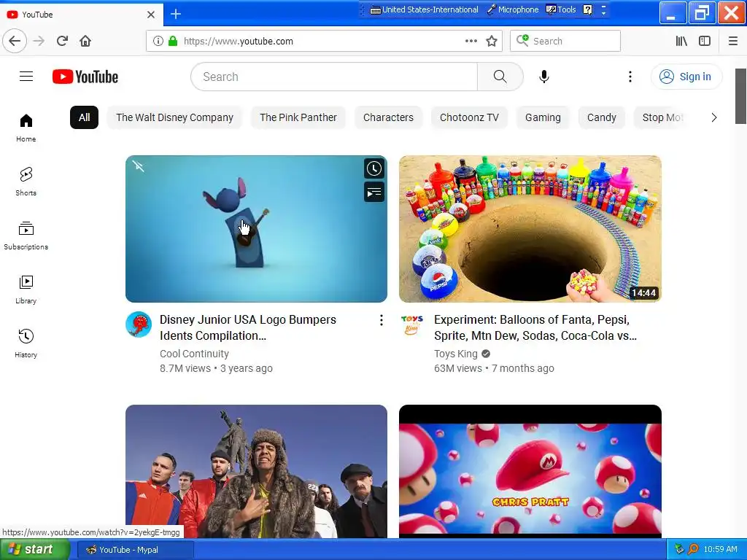The width and height of the screenshot is (747, 560).
Task: Select the Gaming chip
Action: [543, 117]
